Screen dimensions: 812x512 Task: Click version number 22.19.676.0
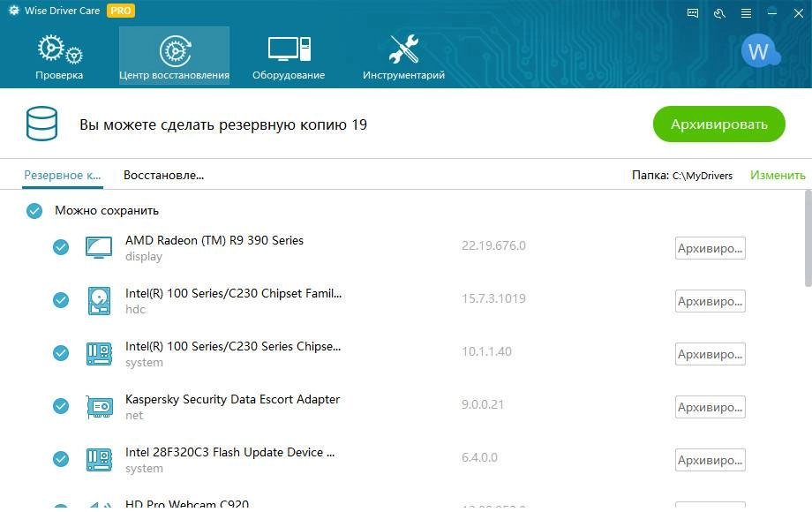coord(493,245)
